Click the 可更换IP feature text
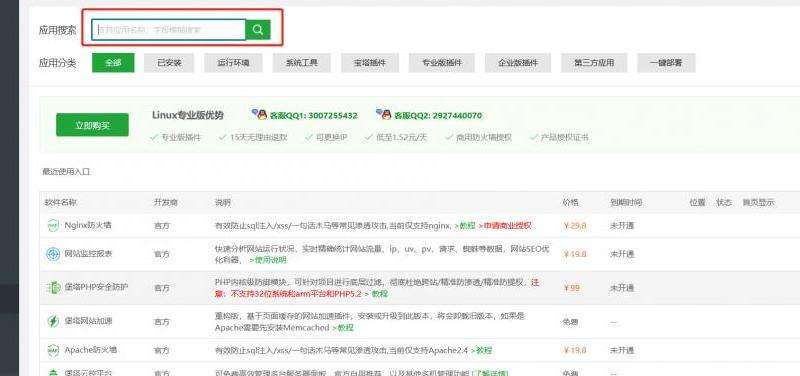800x376 pixels. [331, 137]
